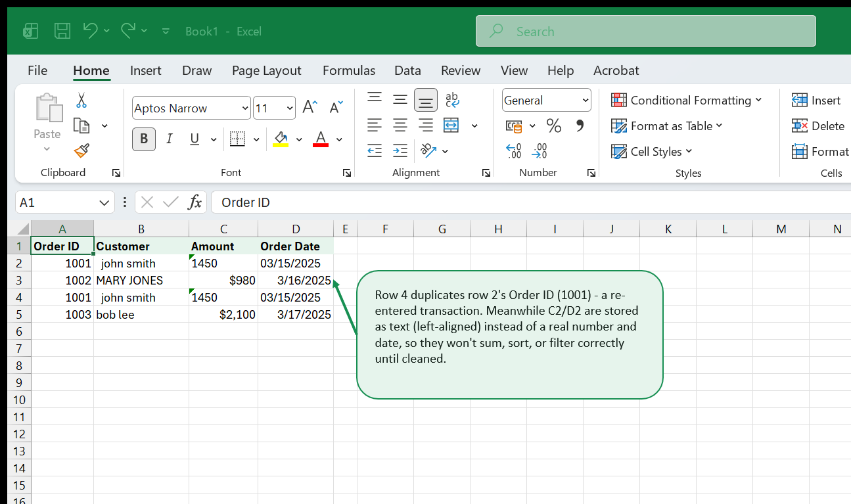Decrease decimal places
This screenshot has height=504, width=851.
pos(540,151)
